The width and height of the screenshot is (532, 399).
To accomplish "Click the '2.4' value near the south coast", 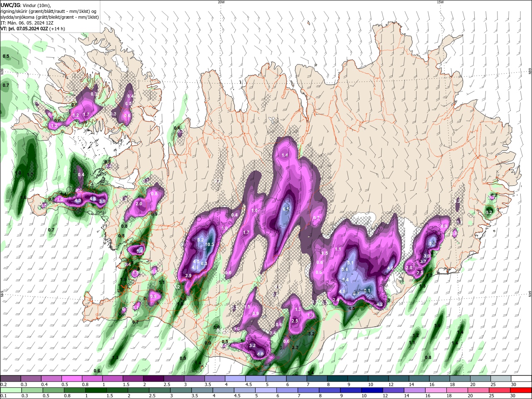I will coord(336,300).
